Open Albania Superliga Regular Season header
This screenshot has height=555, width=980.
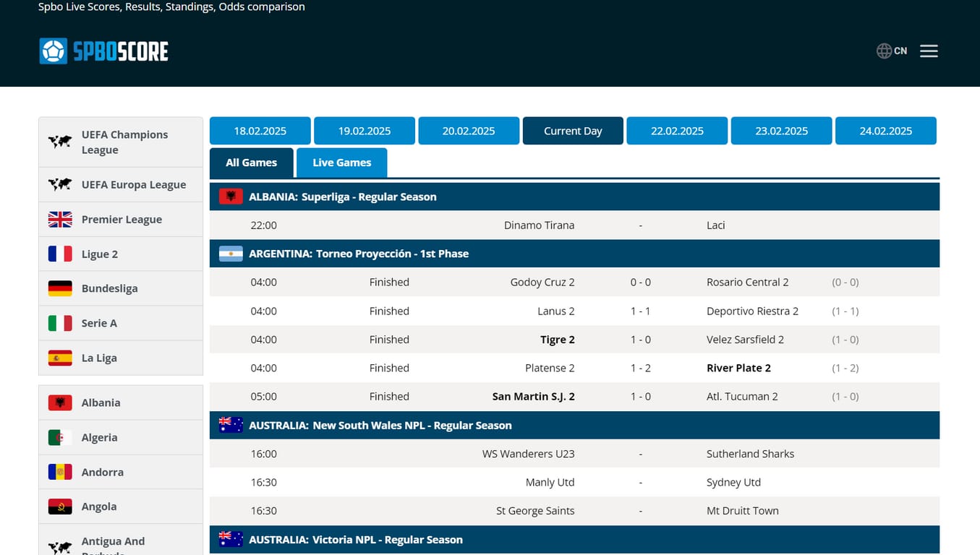pos(342,197)
